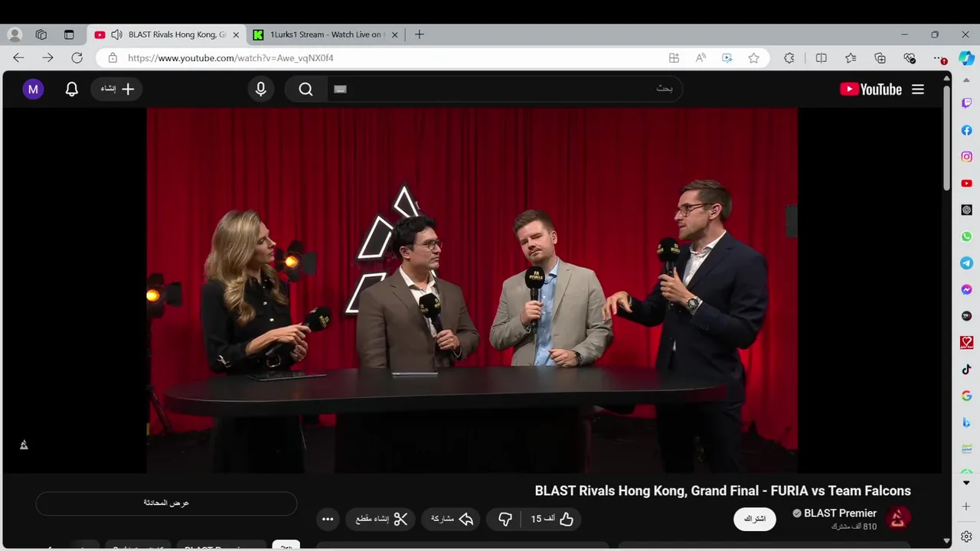Show the live chat panel
The height and width of the screenshot is (551, 980).
(166, 503)
